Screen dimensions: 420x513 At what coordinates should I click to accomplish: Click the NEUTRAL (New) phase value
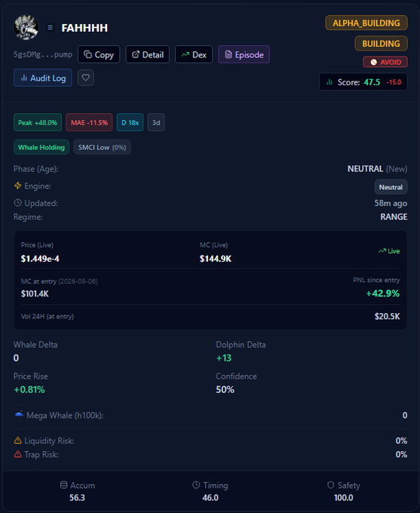(378, 169)
